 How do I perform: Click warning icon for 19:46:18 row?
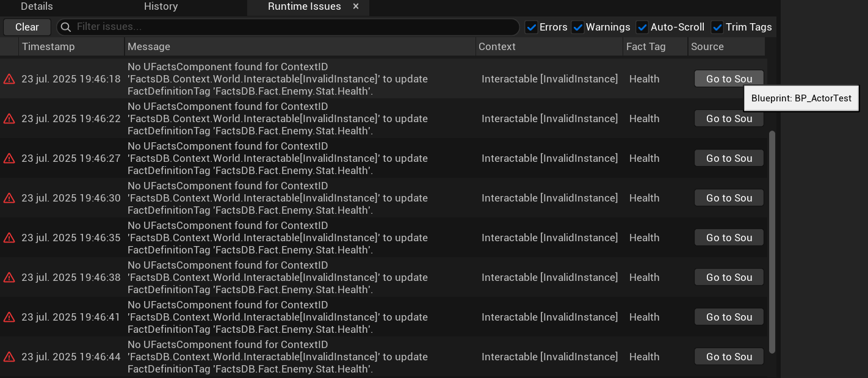pos(9,79)
